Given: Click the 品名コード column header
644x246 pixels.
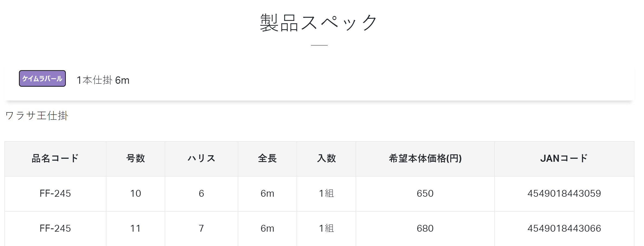Looking at the screenshot, I should [x=55, y=158].
